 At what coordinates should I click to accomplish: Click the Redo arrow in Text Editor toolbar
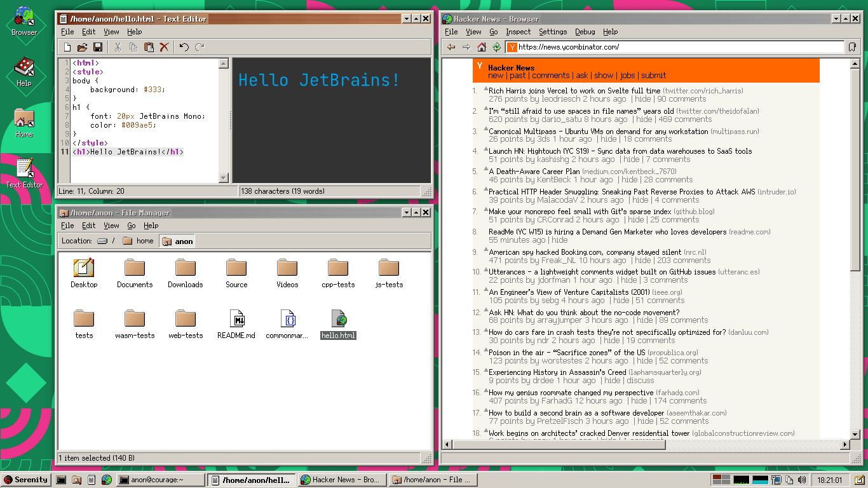click(200, 47)
